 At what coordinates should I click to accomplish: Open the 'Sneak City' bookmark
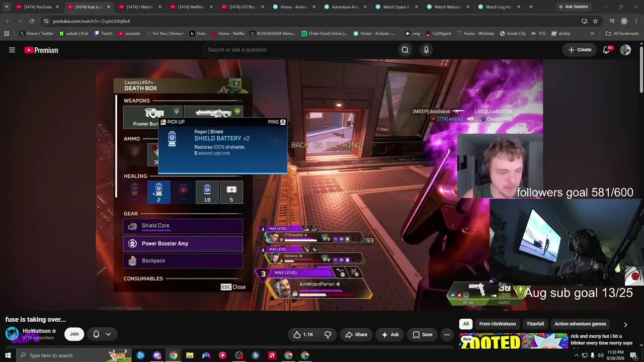pyautogui.click(x=513, y=34)
